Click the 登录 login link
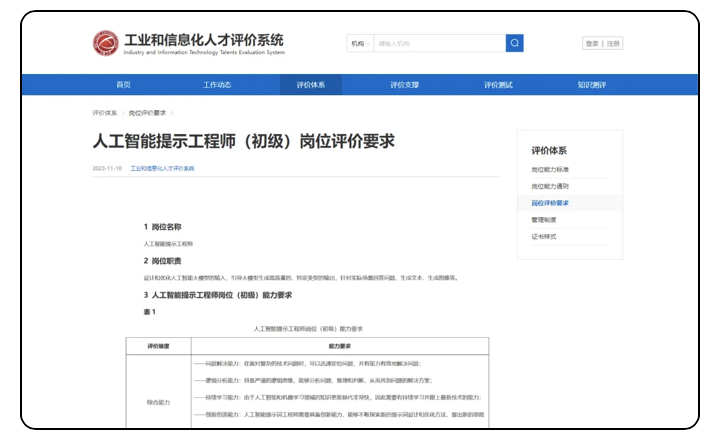 [x=592, y=44]
